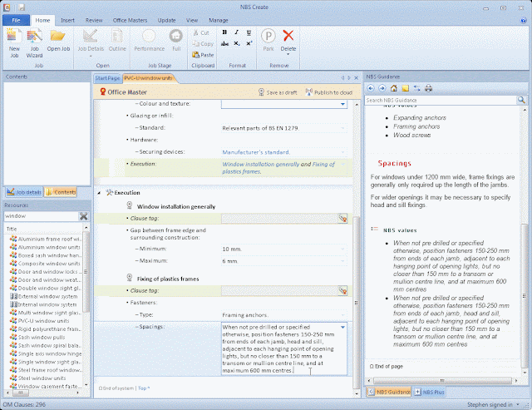The width and height of the screenshot is (532, 410).
Task: Open the Colour and texture dropdown
Action: coord(343,104)
